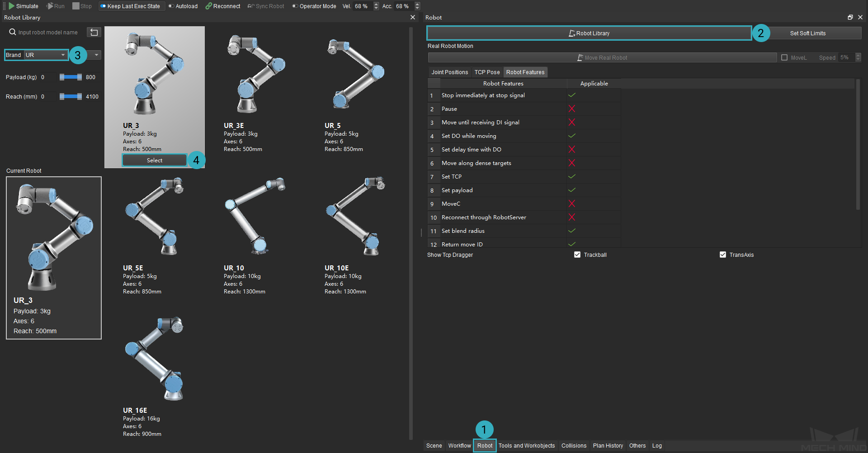868x453 pixels.
Task: Click the Stop button in toolbar
Action: pyautogui.click(x=82, y=6)
